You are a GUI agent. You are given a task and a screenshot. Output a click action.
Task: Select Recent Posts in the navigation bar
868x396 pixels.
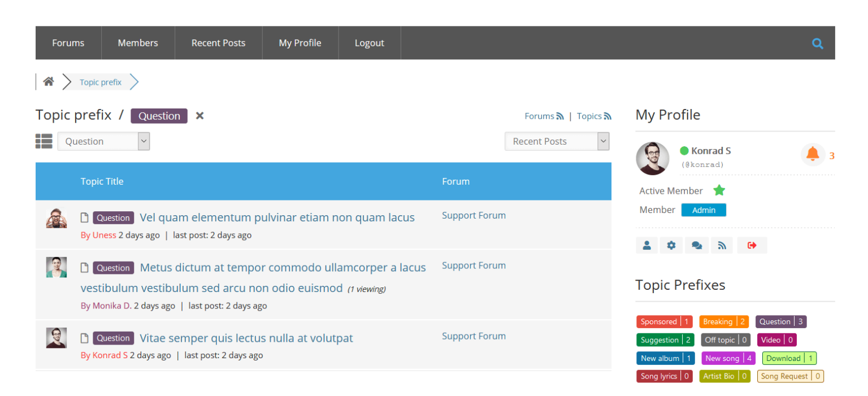(218, 42)
